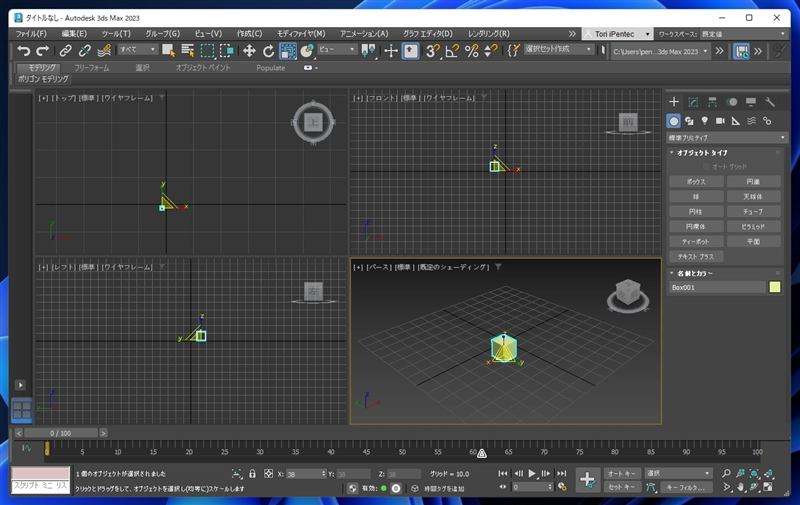Open Select by Name list icon
The width and height of the screenshot is (800, 505).
tap(188, 50)
